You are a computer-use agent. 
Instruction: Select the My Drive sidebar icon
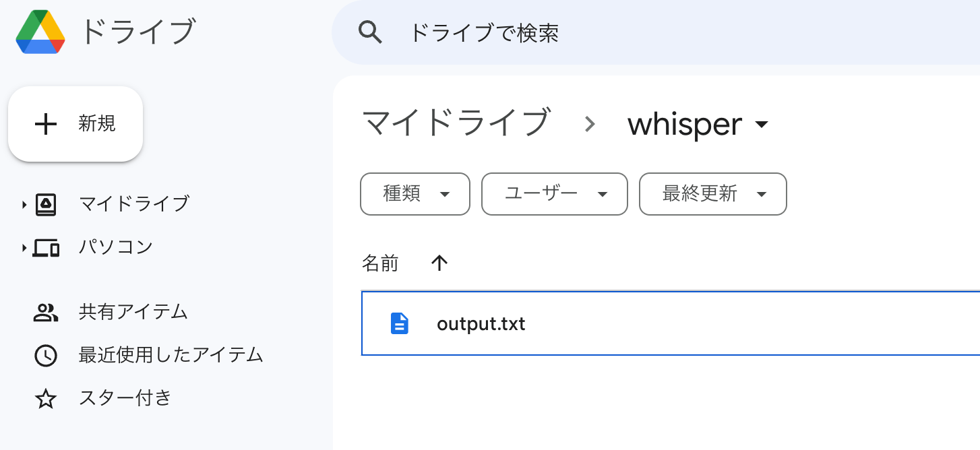point(46,203)
